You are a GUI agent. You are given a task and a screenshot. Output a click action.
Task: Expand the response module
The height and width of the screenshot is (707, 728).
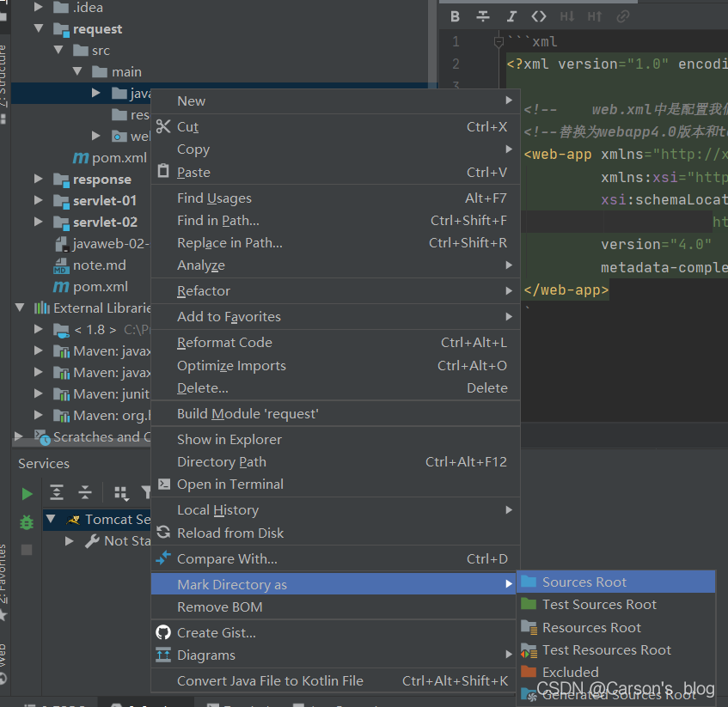(x=39, y=179)
